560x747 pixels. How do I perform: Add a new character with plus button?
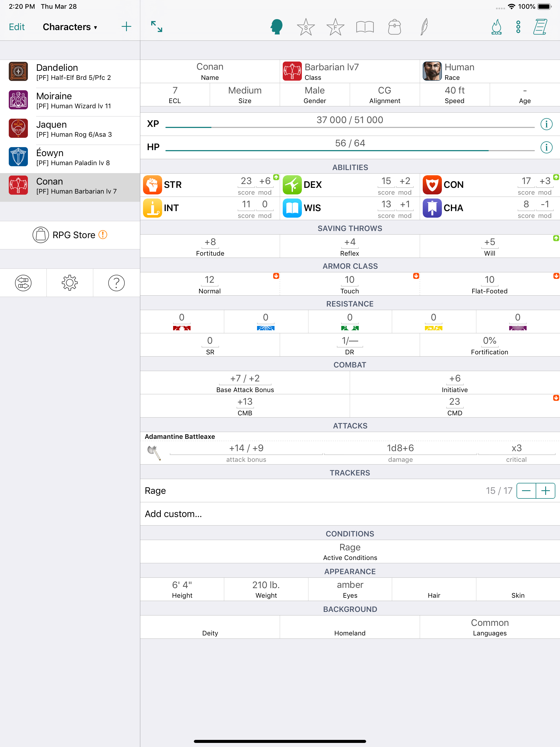pyautogui.click(x=126, y=27)
